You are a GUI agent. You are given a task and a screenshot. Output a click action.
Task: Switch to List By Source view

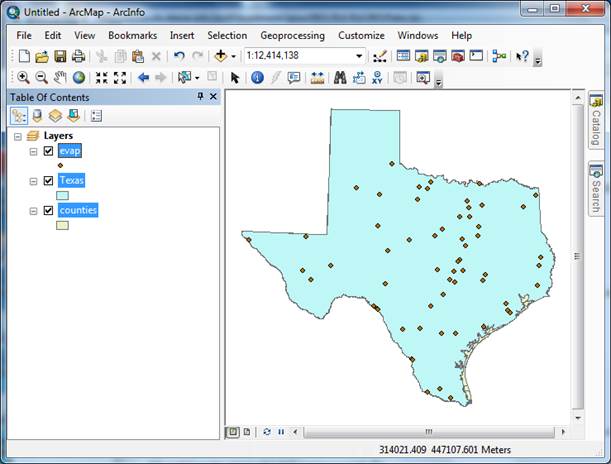pos(38,115)
